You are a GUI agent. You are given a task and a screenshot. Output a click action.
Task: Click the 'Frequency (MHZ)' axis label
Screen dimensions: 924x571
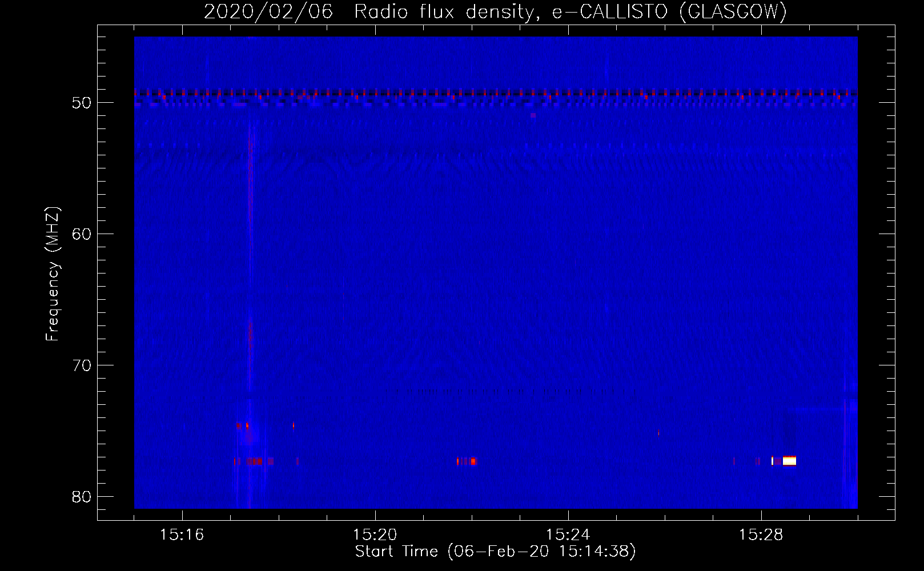point(53,274)
